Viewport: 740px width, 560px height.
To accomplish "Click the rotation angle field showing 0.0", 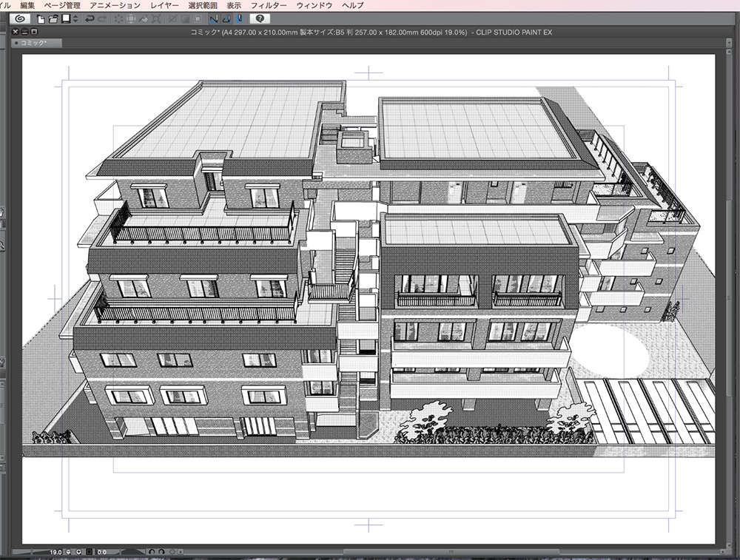I will click(101, 552).
